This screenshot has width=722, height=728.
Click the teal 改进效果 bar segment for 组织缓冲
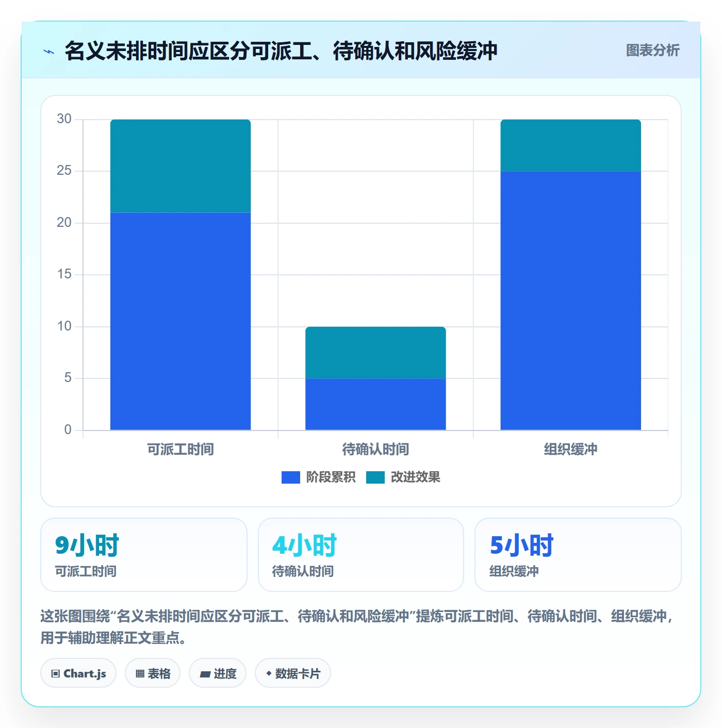pyautogui.click(x=571, y=145)
